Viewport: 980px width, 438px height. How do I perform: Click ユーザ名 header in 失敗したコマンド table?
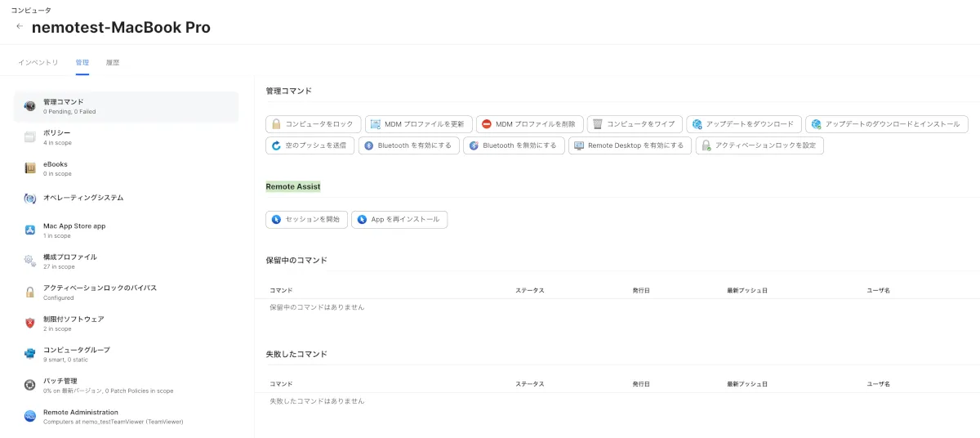[x=879, y=383]
